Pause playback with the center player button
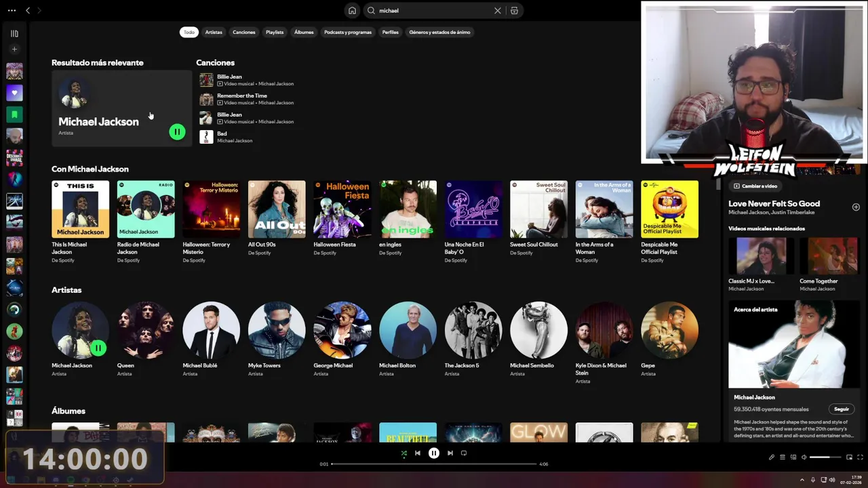 434,453
